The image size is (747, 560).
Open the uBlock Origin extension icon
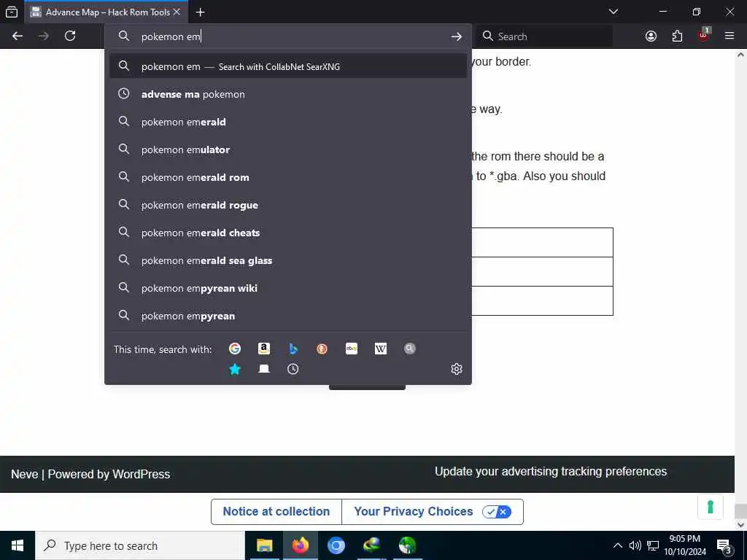tap(704, 35)
